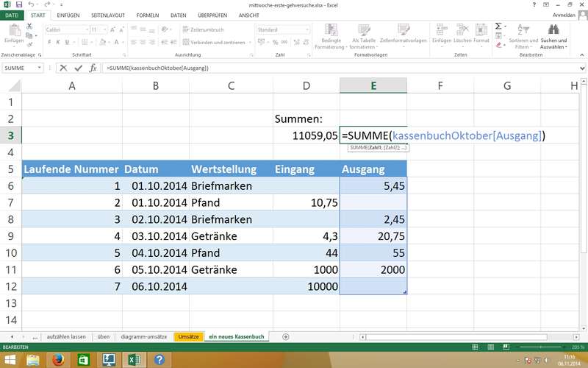Open the DATEI file menu
This screenshot has width=588, height=368.
click(x=12, y=14)
